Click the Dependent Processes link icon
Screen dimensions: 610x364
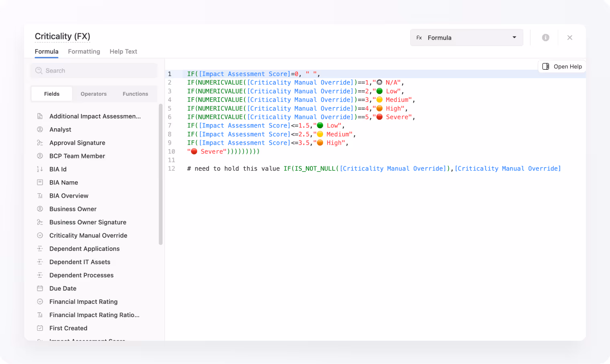40,275
